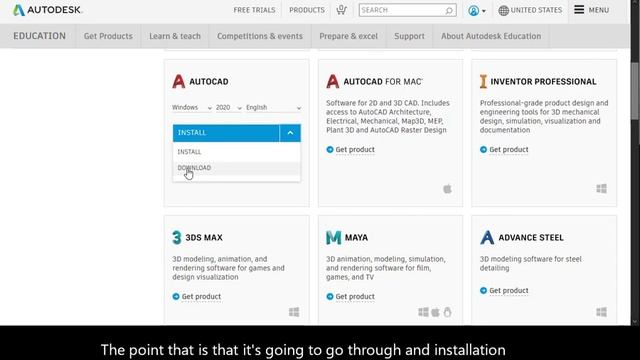Open Get Products in Education nav
The height and width of the screenshot is (360, 640).
coord(108,36)
